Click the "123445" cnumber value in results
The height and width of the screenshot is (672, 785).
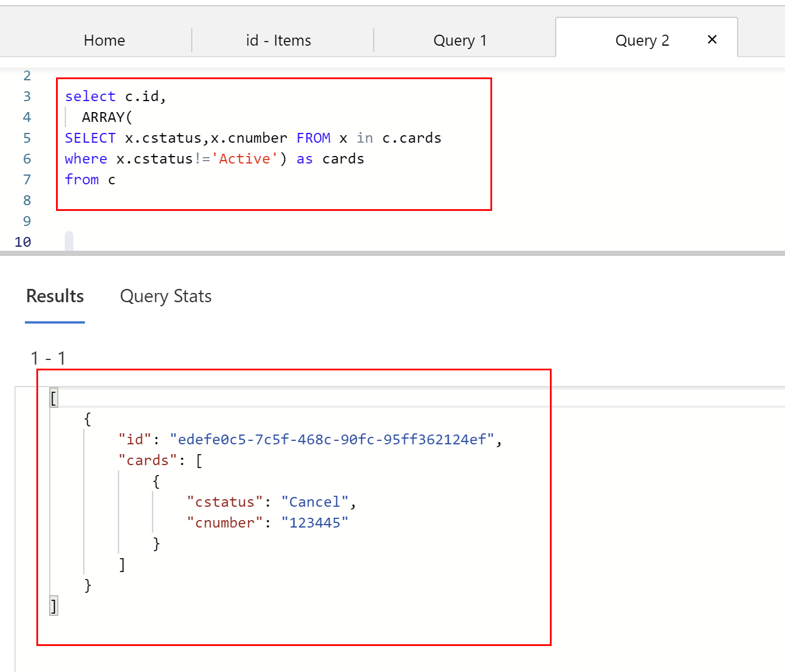coord(315,523)
